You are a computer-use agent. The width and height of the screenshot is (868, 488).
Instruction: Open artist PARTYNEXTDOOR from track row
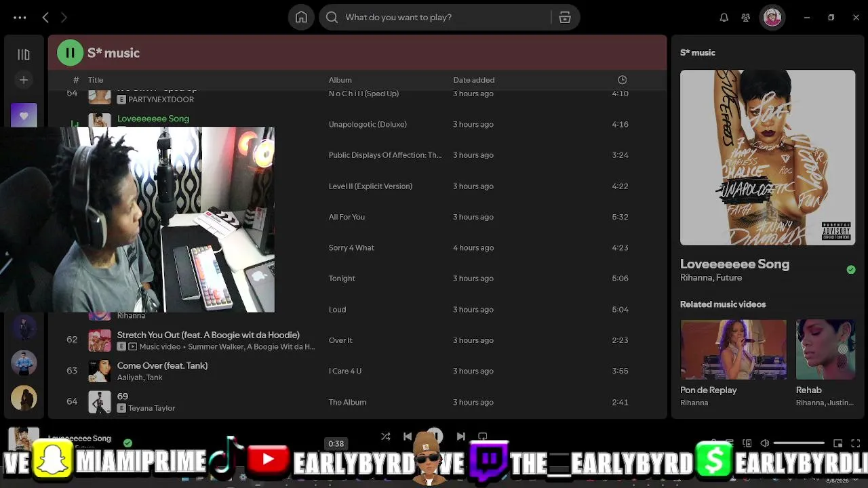pos(161,100)
